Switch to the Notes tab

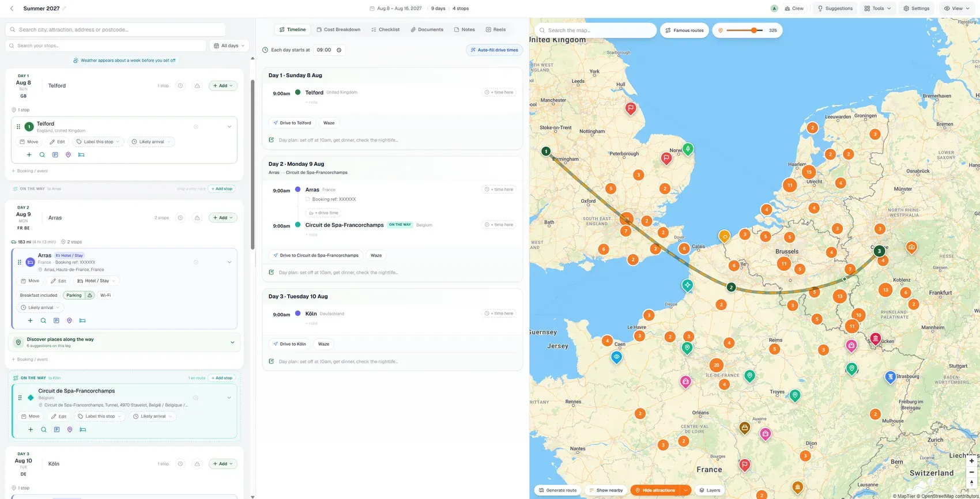(465, 29)
